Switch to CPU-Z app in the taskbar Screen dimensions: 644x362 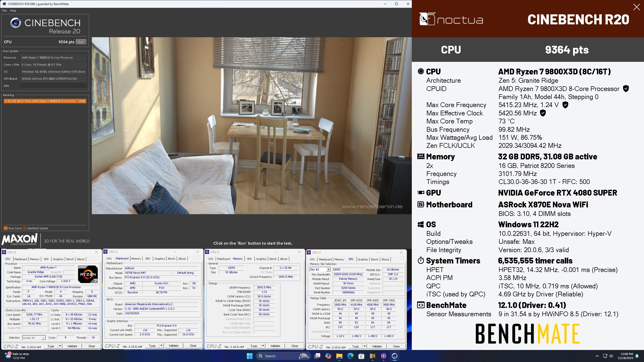[384, 356]
